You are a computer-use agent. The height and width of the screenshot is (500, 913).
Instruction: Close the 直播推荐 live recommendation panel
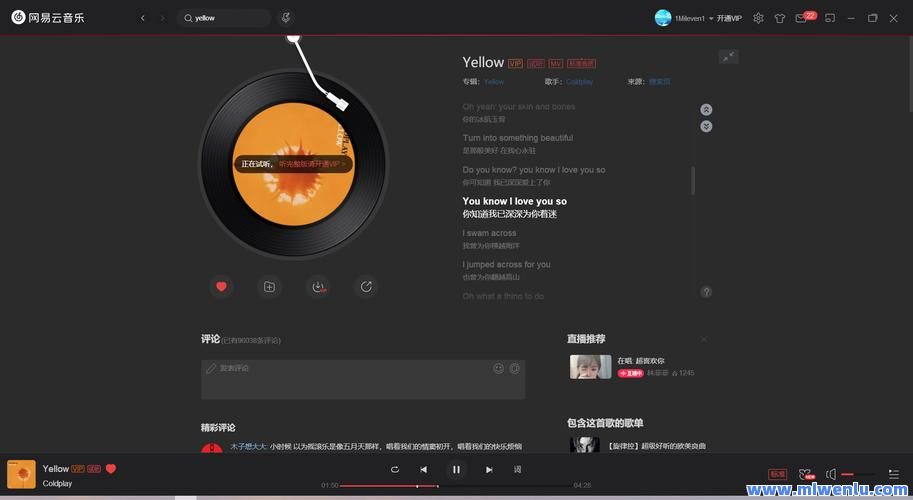pyautogui.click(x=704, y=339)
